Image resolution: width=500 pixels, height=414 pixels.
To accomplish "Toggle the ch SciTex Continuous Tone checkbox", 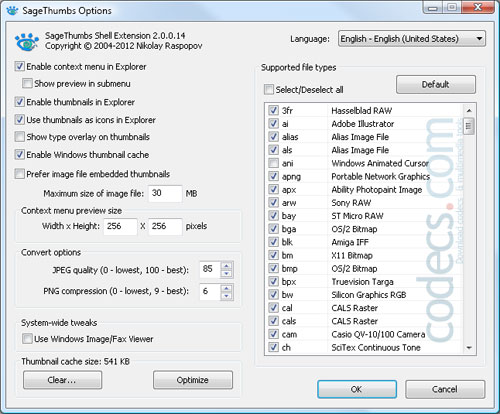I will point(273,347).
